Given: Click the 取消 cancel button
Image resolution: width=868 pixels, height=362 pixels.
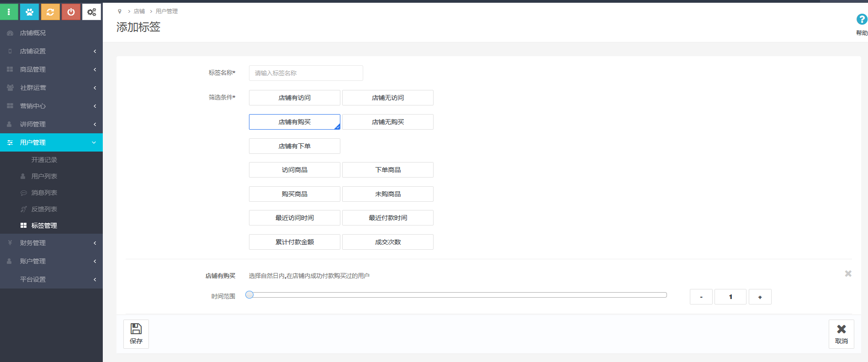Looking at the screenshot, I should point(841,334).
